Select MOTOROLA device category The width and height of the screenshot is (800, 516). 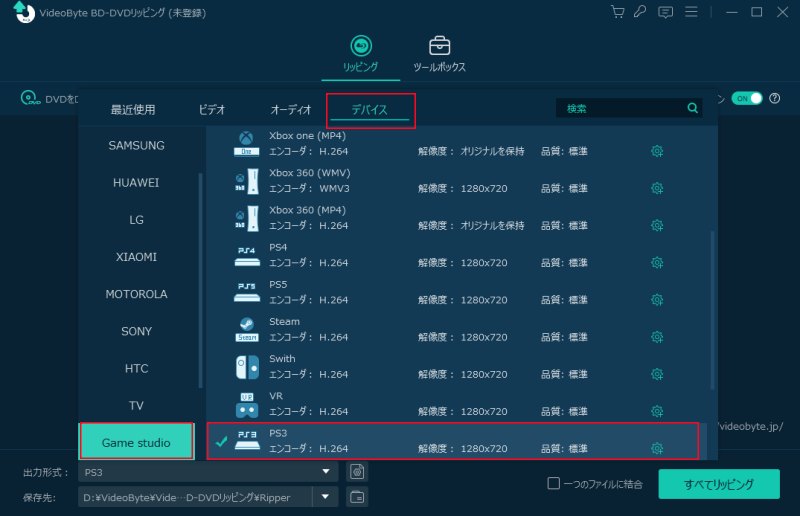(136, 294)
